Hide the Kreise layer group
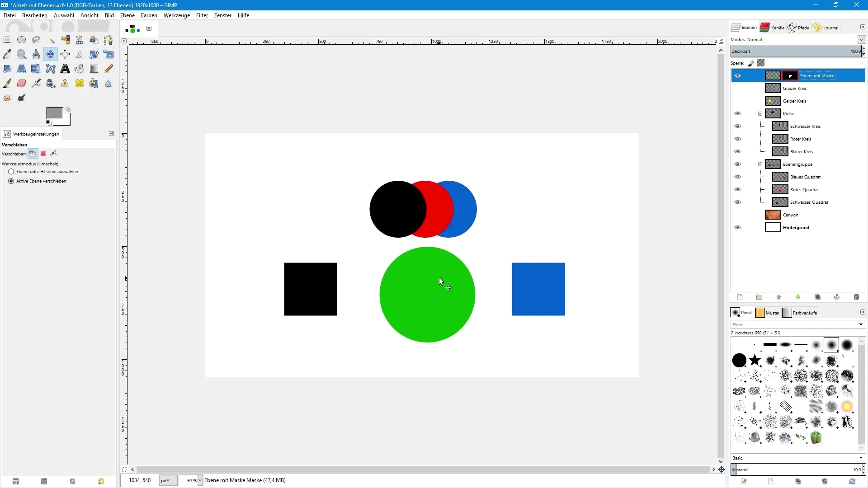 coord(738,114)
